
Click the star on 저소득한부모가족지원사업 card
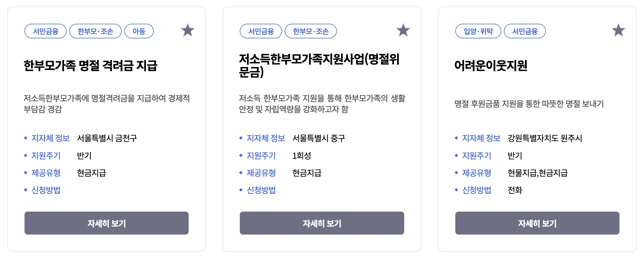(403, 30)
